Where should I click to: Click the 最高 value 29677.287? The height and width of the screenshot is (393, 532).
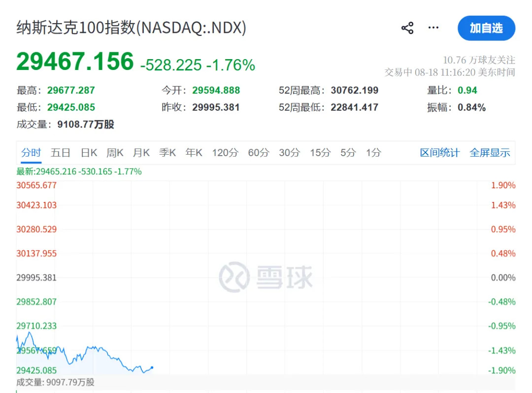click(x=71, y=90)
